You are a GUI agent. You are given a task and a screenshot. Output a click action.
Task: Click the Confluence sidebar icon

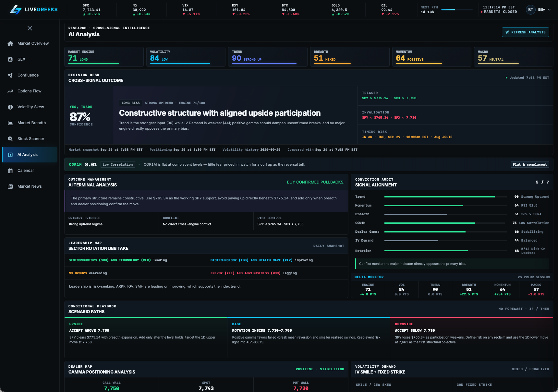pos(10,75)
